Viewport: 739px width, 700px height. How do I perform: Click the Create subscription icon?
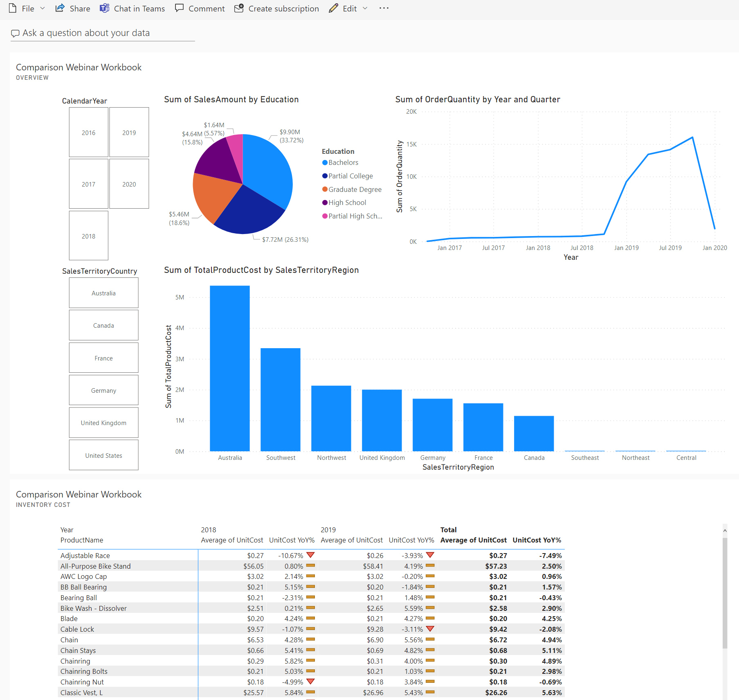coord(238,7)
